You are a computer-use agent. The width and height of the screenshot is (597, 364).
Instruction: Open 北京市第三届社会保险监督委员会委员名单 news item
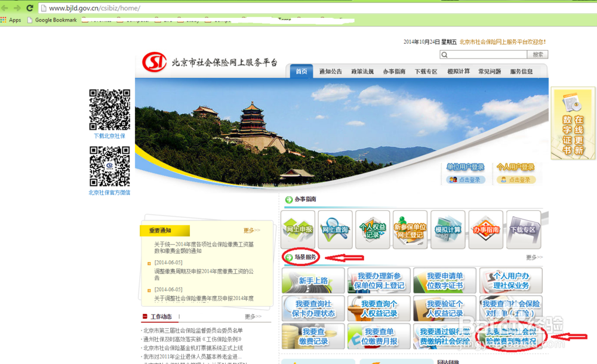193,331
